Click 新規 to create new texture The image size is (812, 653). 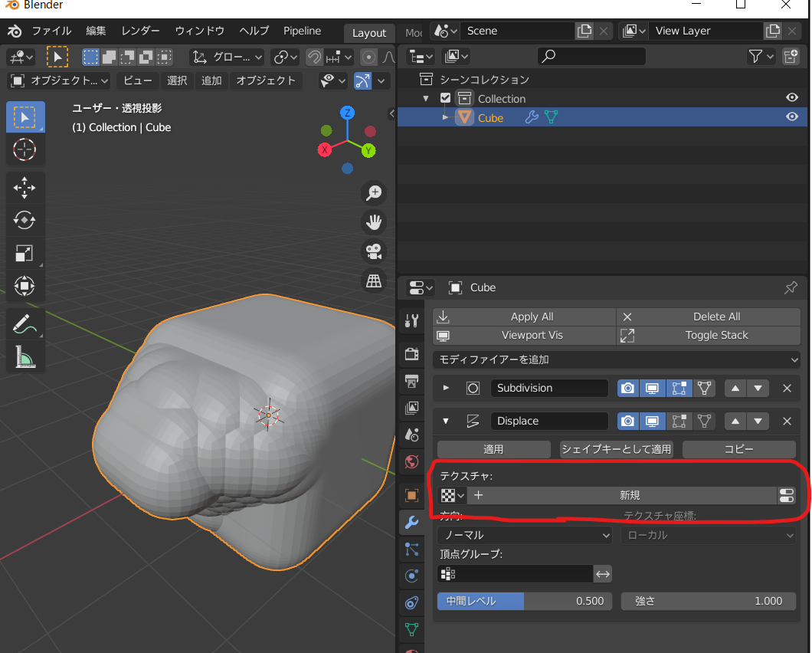point(623,495)
